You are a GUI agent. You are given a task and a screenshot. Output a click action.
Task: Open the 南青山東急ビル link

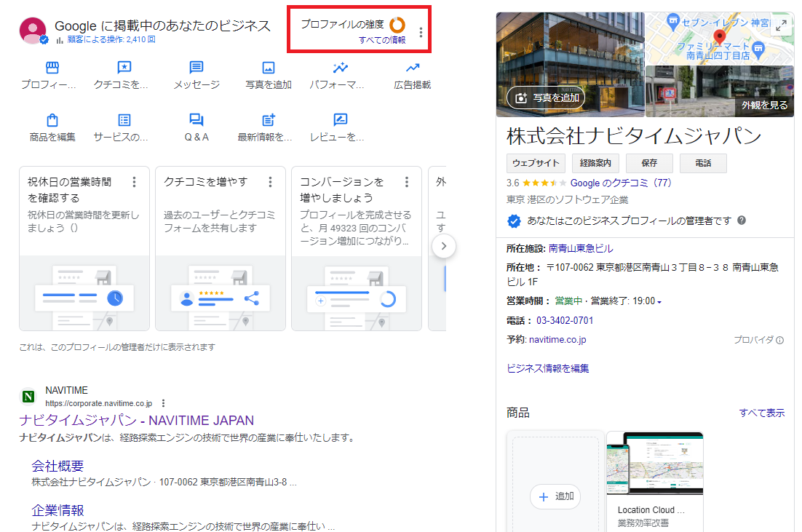(x=581, y=249)
